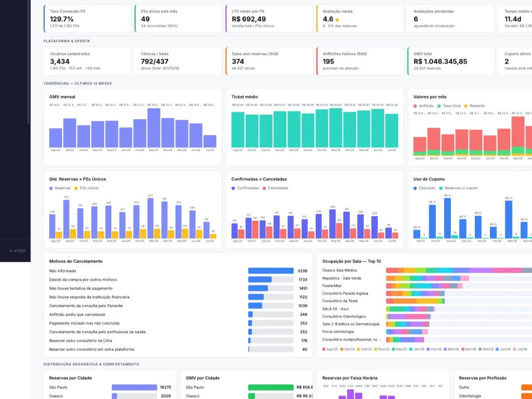Viewport: 532px width, 399px height.
Task: Click the SALA 02 - Azul row
Action: point(427,309)
